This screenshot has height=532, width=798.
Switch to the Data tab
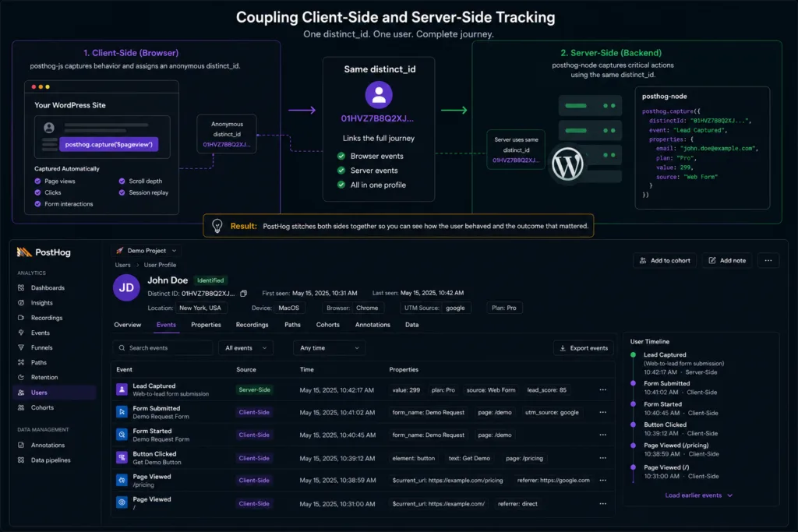tap(411, 325)
